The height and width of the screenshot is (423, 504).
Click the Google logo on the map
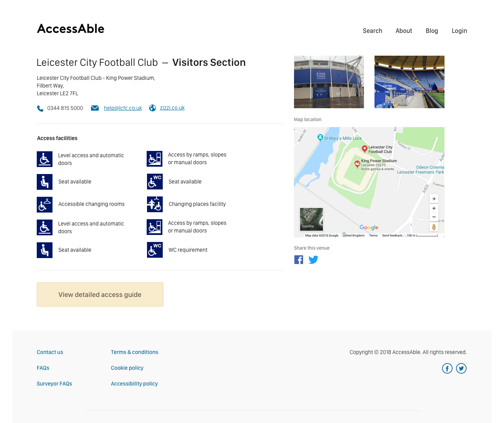369,228
